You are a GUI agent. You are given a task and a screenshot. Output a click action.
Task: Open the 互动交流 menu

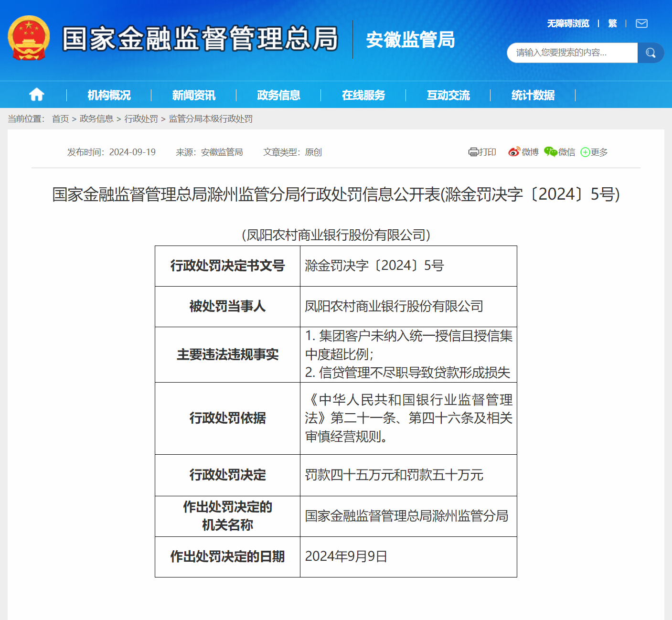448,95
